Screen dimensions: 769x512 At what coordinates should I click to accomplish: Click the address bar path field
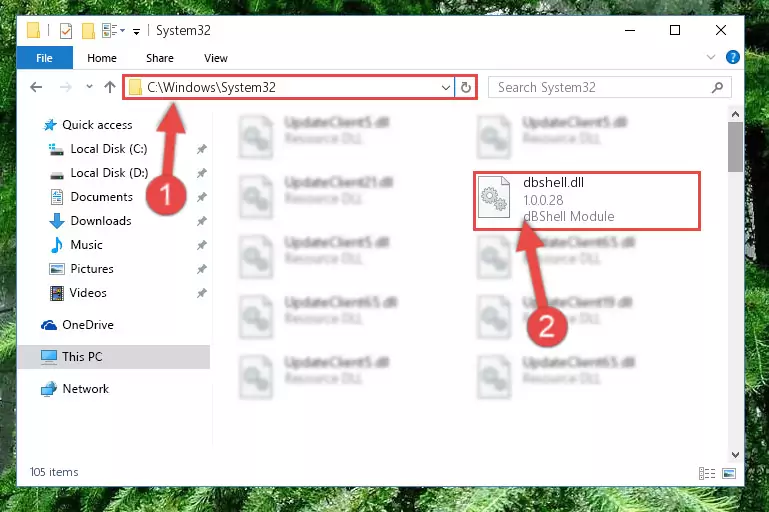tap(289, 87)
